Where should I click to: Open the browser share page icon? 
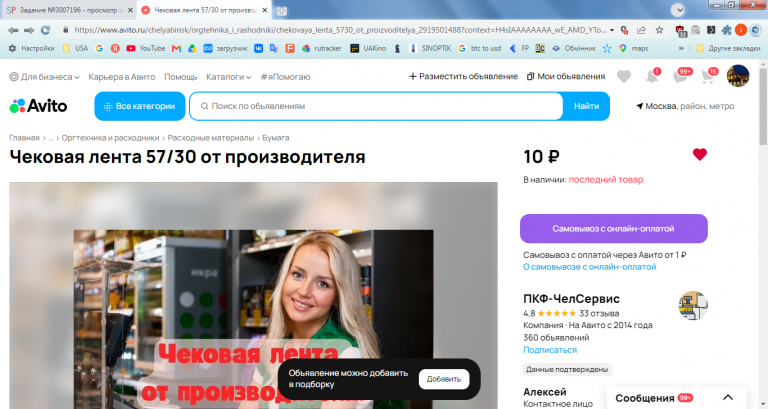tap(641, 30)
